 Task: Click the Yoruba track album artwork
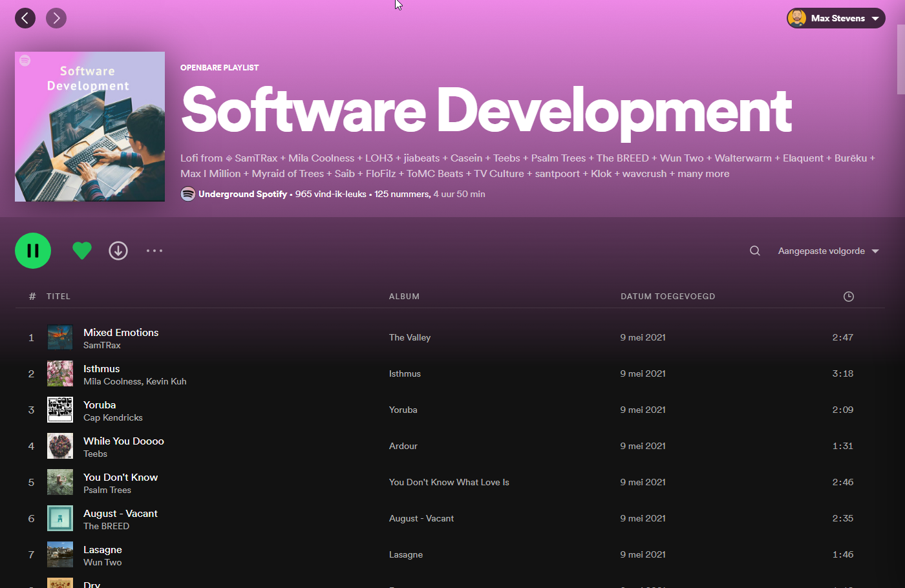60,410
